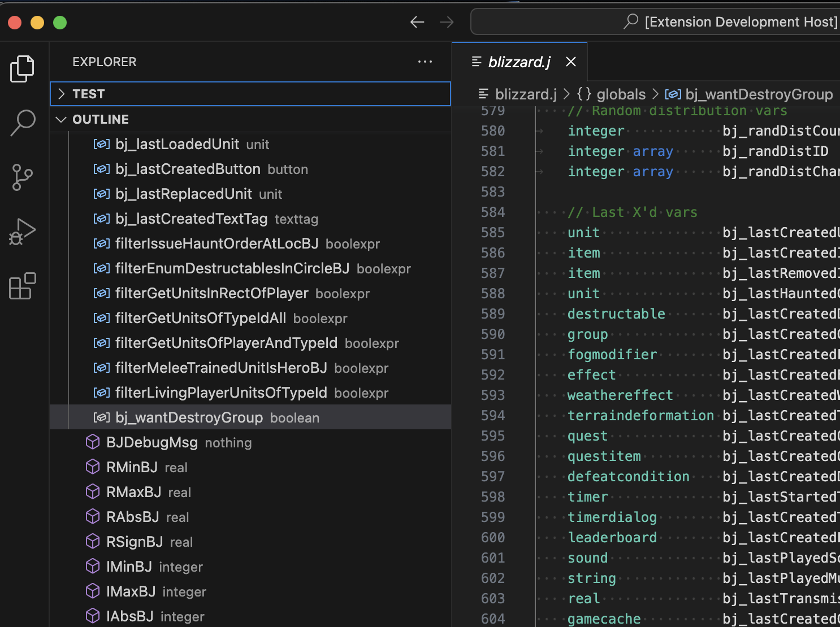Go back using the left arrow
This screenshot has width=840, height=627.
(417, 22)
